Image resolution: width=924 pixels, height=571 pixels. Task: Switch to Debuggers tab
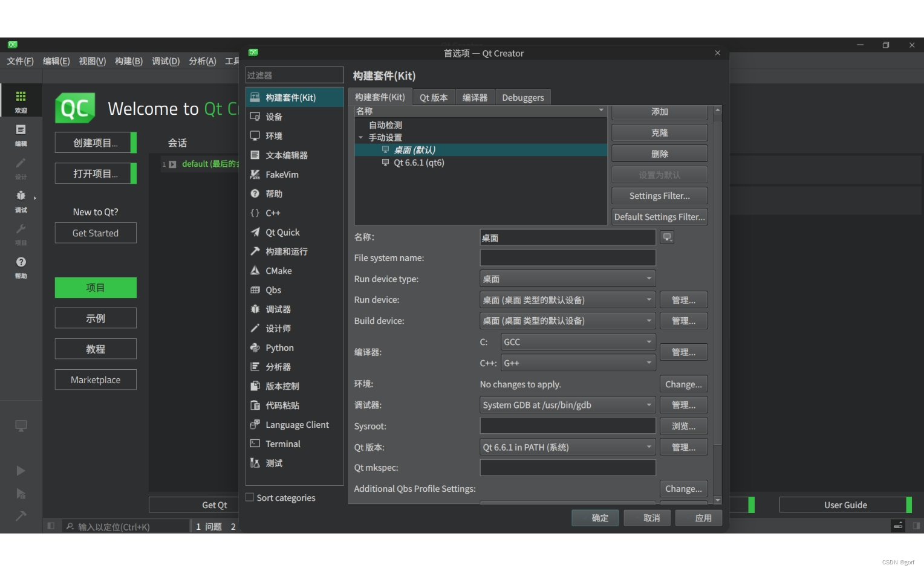(522, 97)
